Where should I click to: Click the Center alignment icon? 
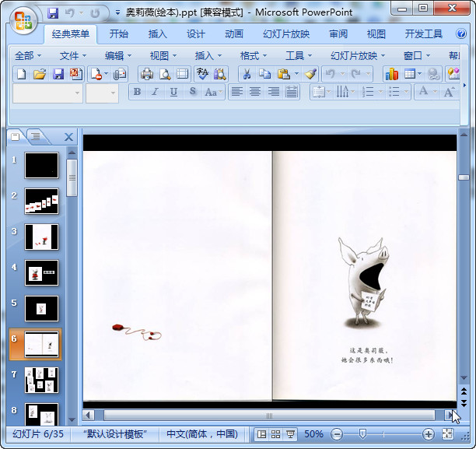255,92
